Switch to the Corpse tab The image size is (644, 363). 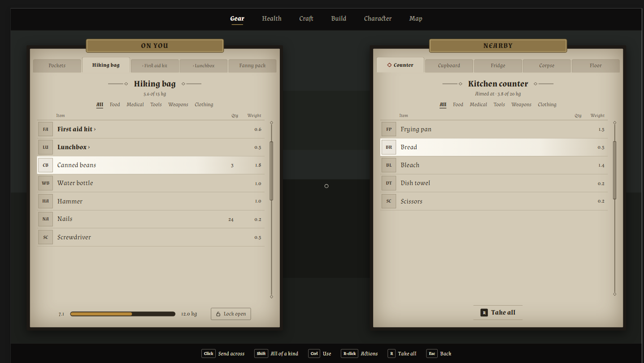547,65
